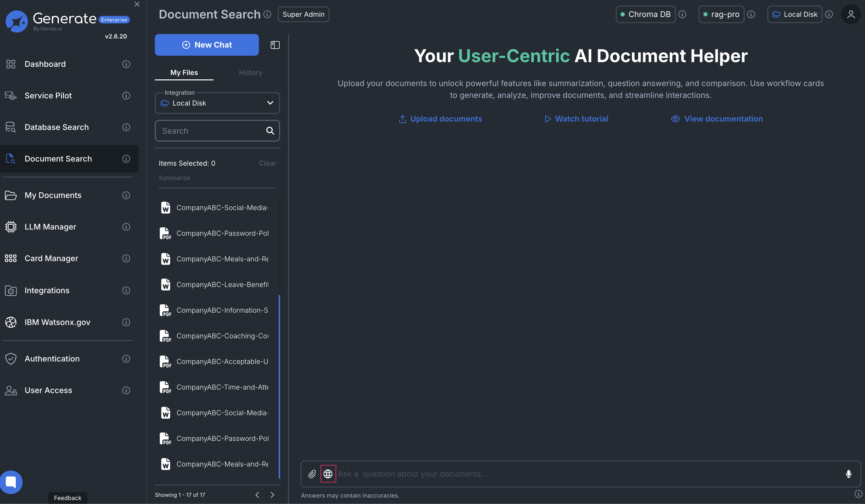The image size is (865, 504).
Task: Click the My Documents folder icon
Action: (x=11, y=195)
